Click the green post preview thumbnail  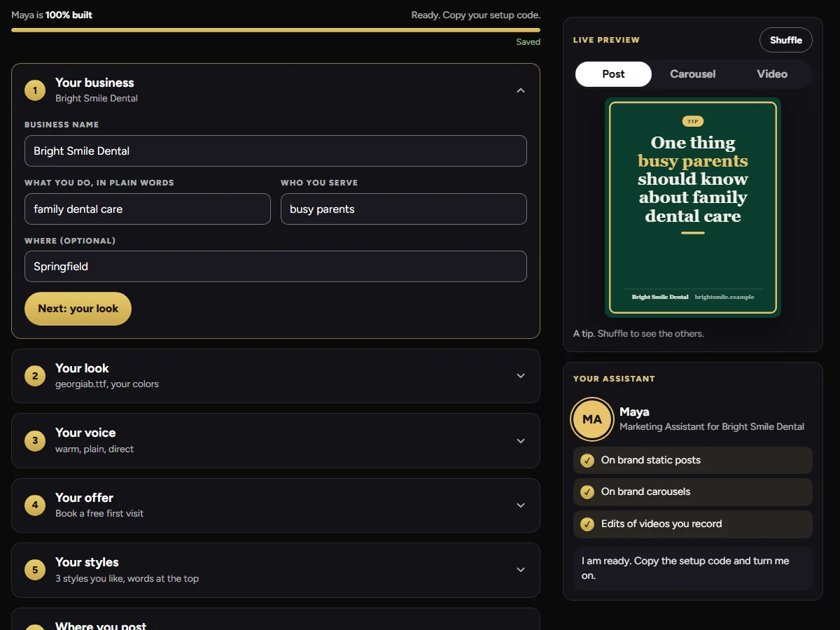point(693,207)
